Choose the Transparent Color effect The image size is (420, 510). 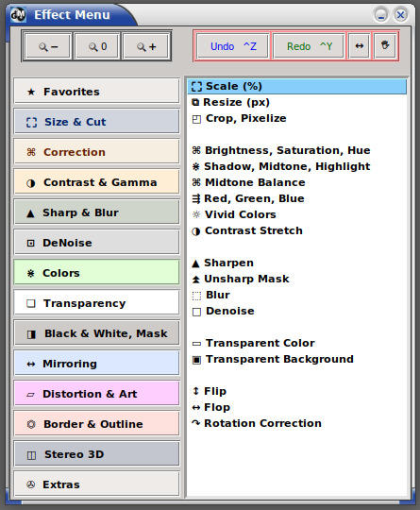[296, 343]
